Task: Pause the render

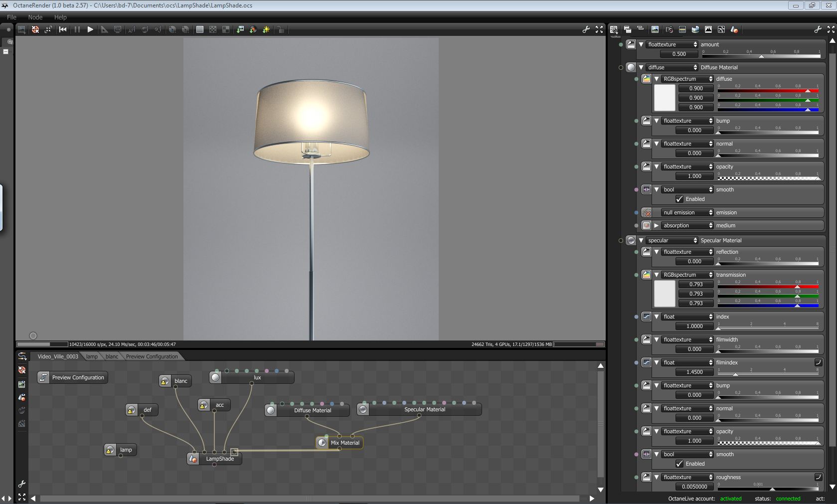Action: (x=77, y=30)
